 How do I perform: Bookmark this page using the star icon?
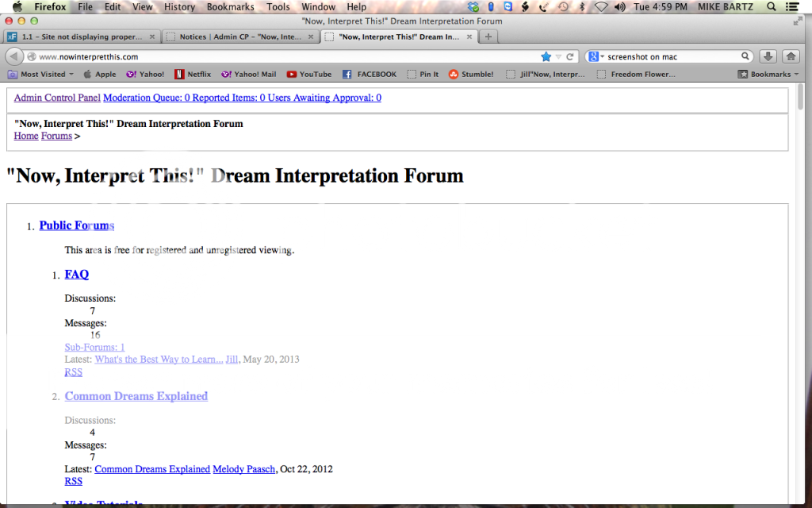[545, 56]
